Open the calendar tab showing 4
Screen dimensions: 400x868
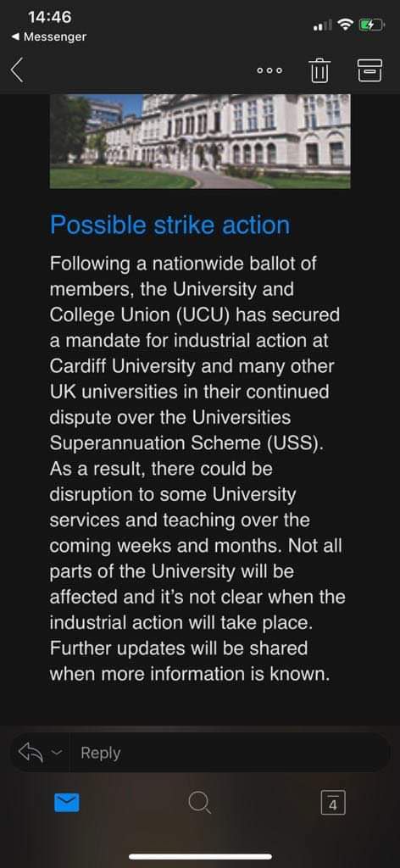(x=332, y=803)
